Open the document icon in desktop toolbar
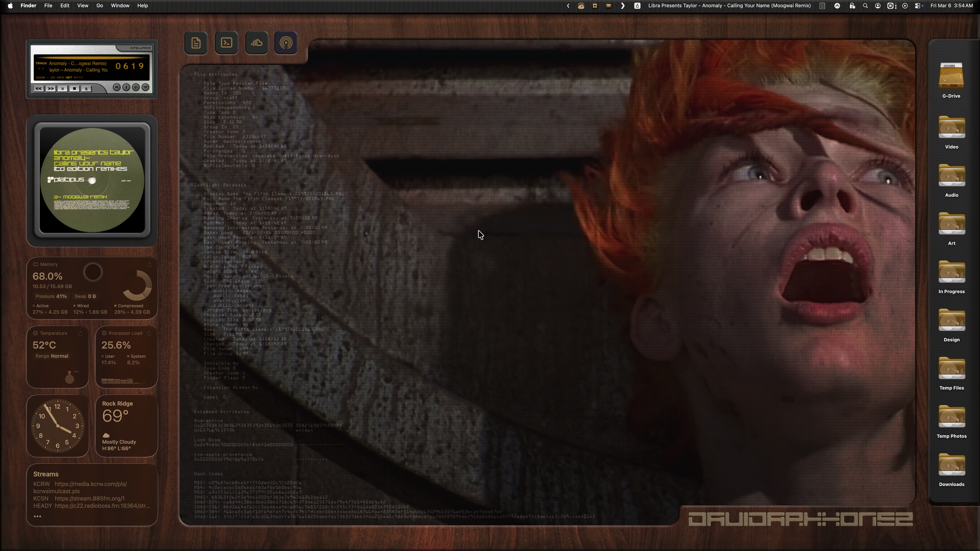 pyautogui.click(x=196, y=43)
